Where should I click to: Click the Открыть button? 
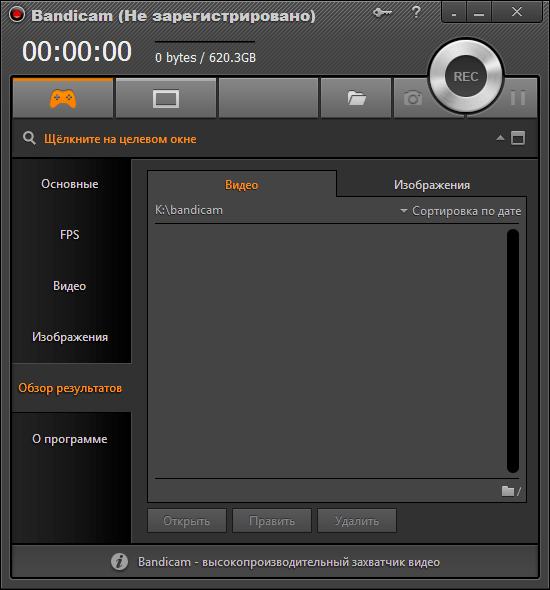[187, 521]
